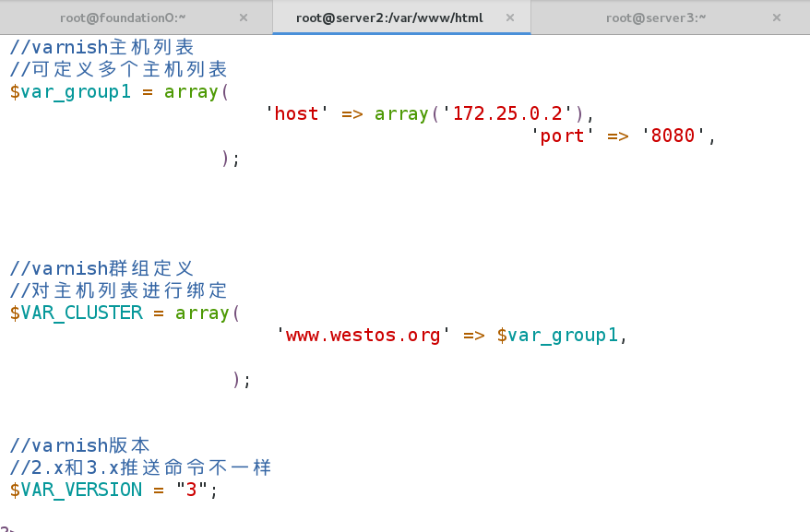The image size is (810, 532).
Task: Click the array keyword after 'host' =>
Action: pos(401,113)
